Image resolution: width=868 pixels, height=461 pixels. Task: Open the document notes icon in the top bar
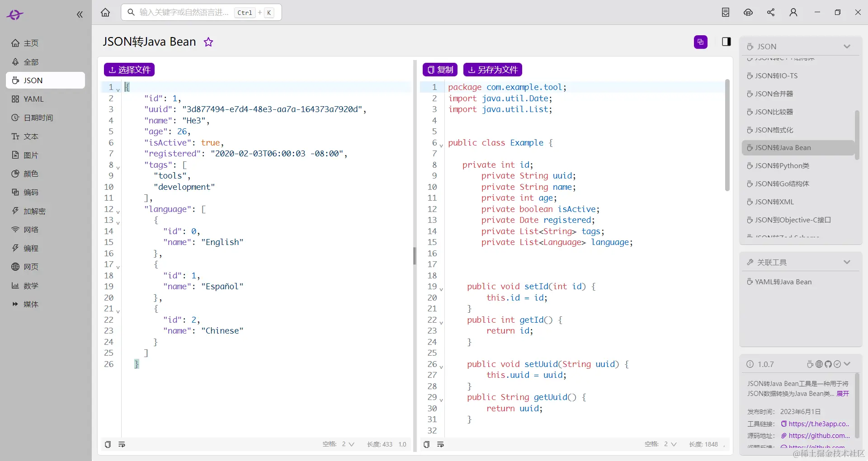point(726,12)
